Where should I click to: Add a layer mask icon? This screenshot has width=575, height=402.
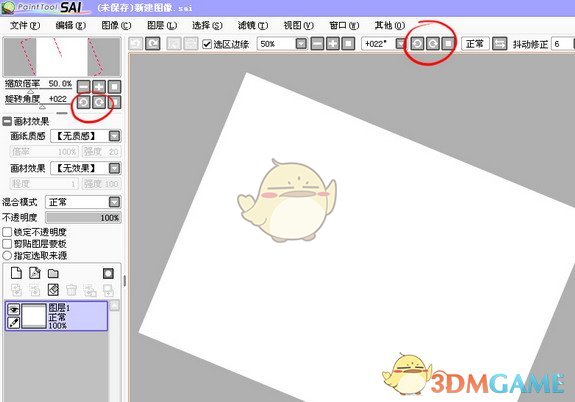(108, 273)
